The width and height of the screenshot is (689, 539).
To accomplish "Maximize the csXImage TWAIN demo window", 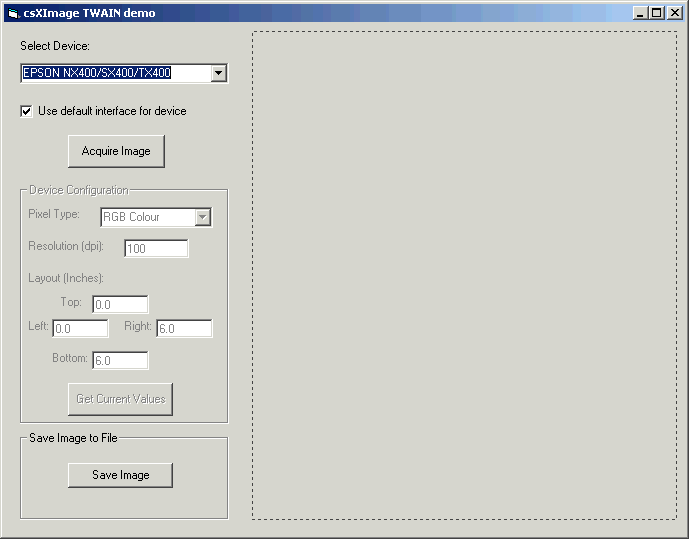I will [x=657, y=13].
